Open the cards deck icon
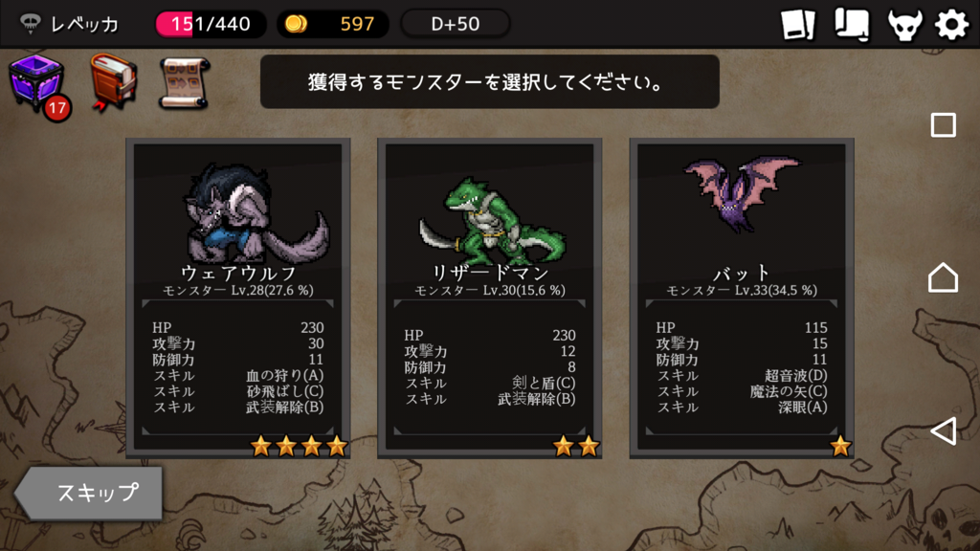This screenshot has width=980, height=551. (798, 25)
